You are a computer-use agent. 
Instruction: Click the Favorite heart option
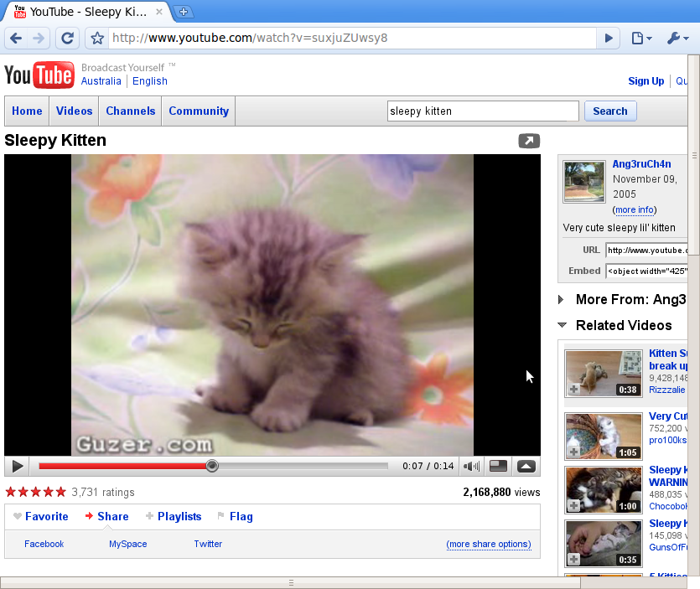coord(40,517)
